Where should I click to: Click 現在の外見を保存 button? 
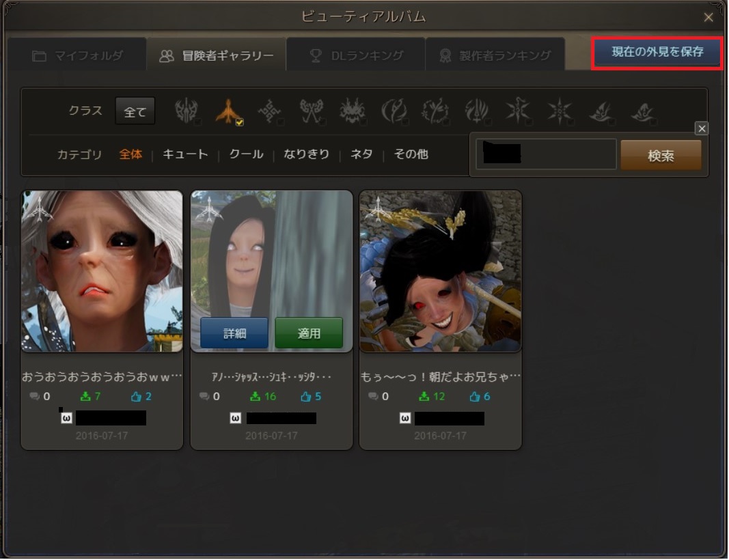pos(657,52)
